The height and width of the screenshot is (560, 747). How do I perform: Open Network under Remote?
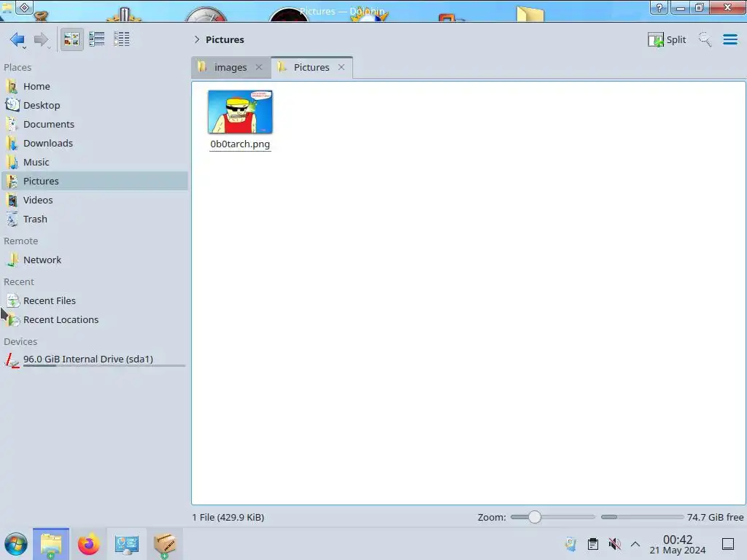[x=96, y=260]
